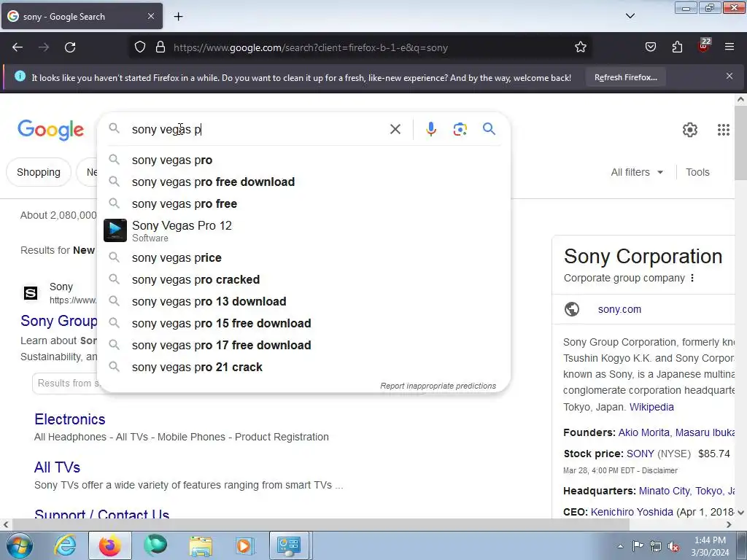The height and width of the screenshot is (560, 747).
Task: Open the Sony Group result link
Action: pos(58,321)
